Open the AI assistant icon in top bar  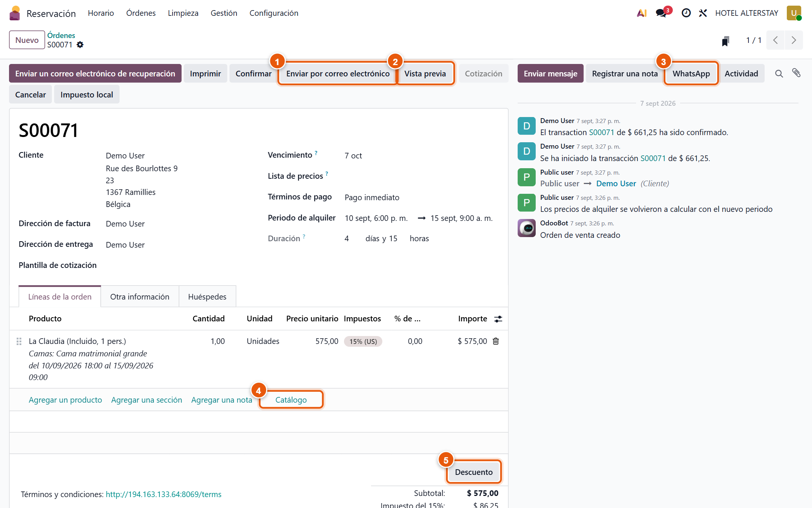coord(642,13)
